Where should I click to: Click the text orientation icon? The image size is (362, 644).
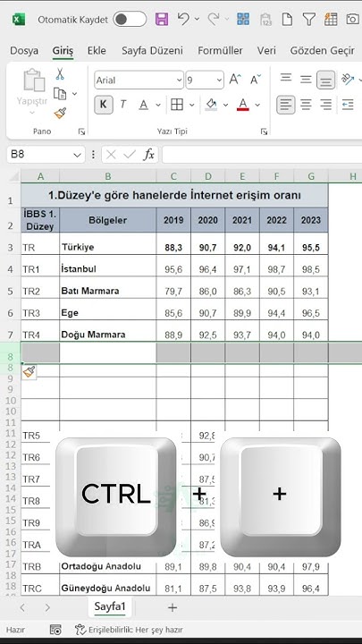coord(348,80)
